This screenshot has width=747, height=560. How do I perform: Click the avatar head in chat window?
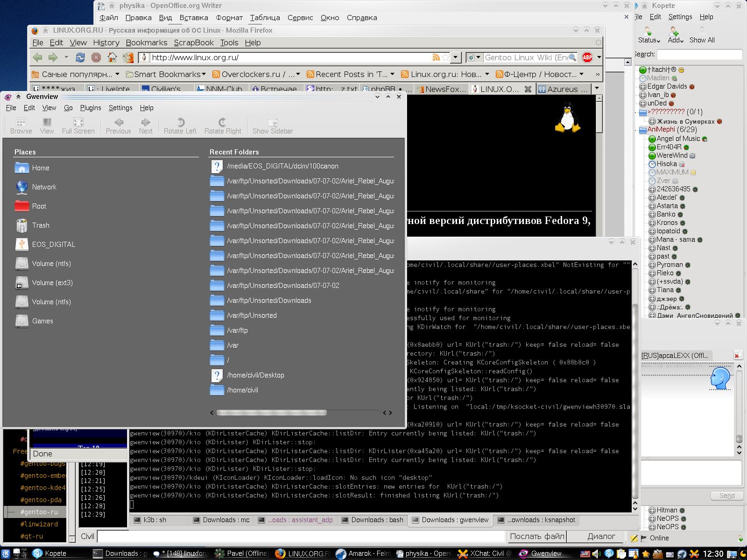click(x=720, y=378)
